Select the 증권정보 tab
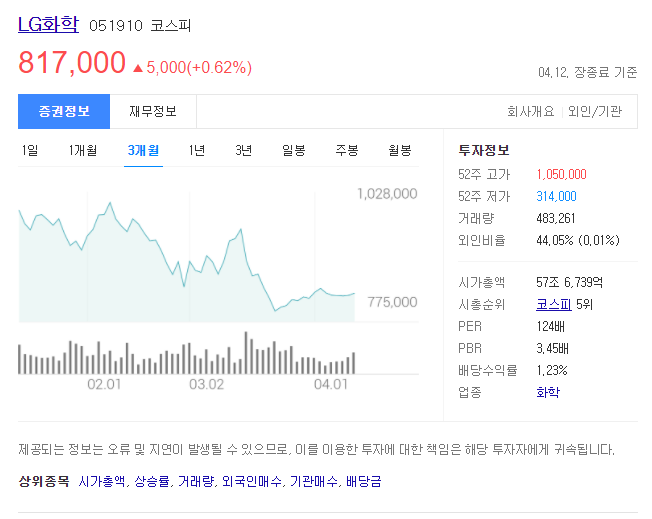The height and width of the screenshot is (519, 652). pos(64,111)
